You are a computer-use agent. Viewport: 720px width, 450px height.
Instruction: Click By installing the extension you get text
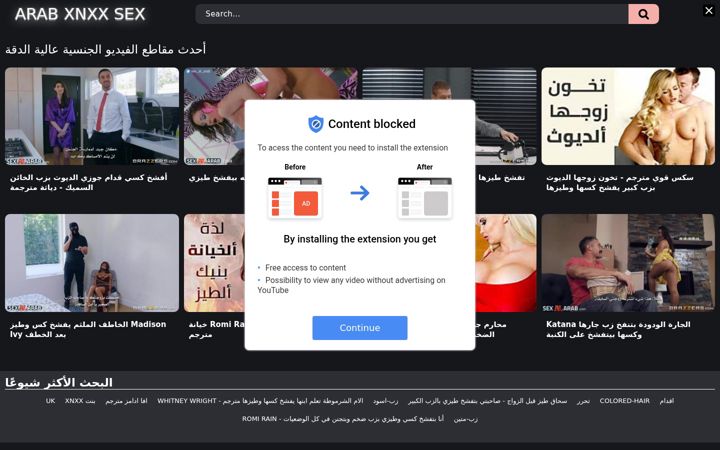point(360,239)
